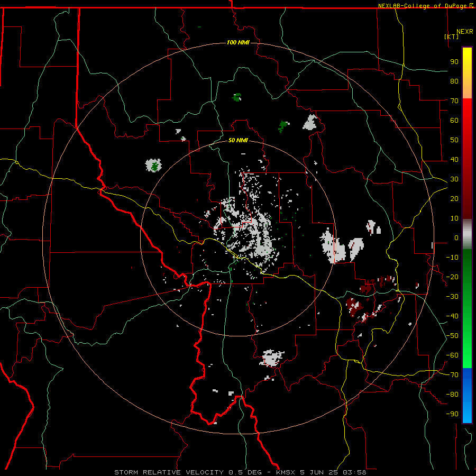Viewport: 476px width, 476px height.
Task: Select the -20 scale value
Action: coord(452,277)
